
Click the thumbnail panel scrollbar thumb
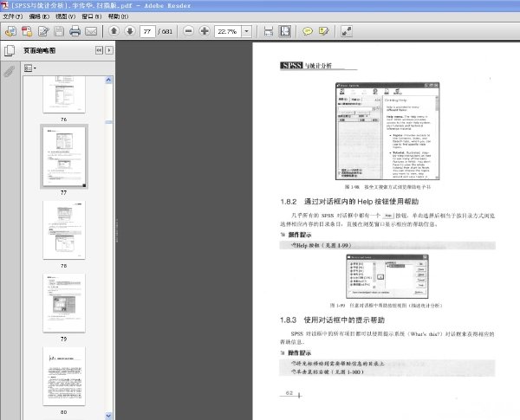[109, 122]
